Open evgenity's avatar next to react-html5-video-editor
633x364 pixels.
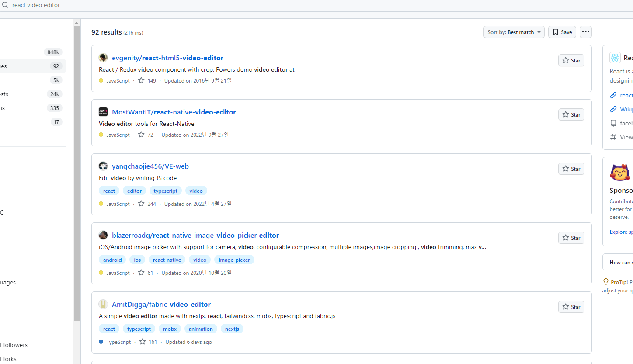(103, 58)
